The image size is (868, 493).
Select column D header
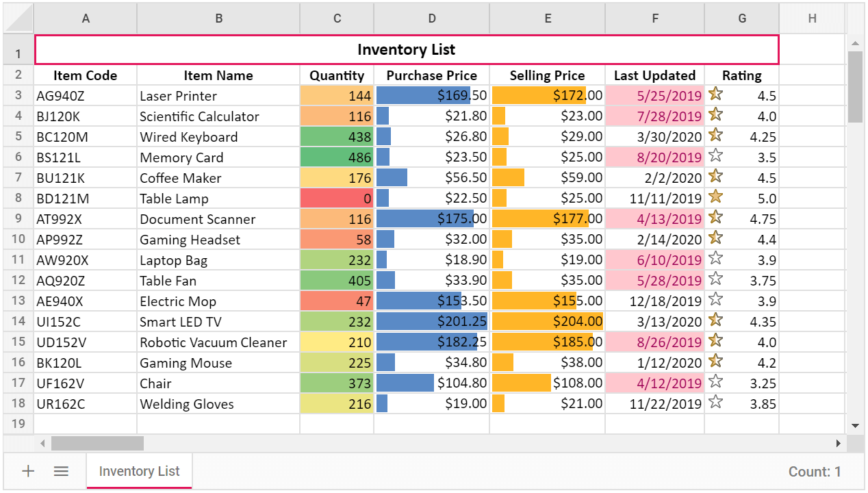pos(431,18)
